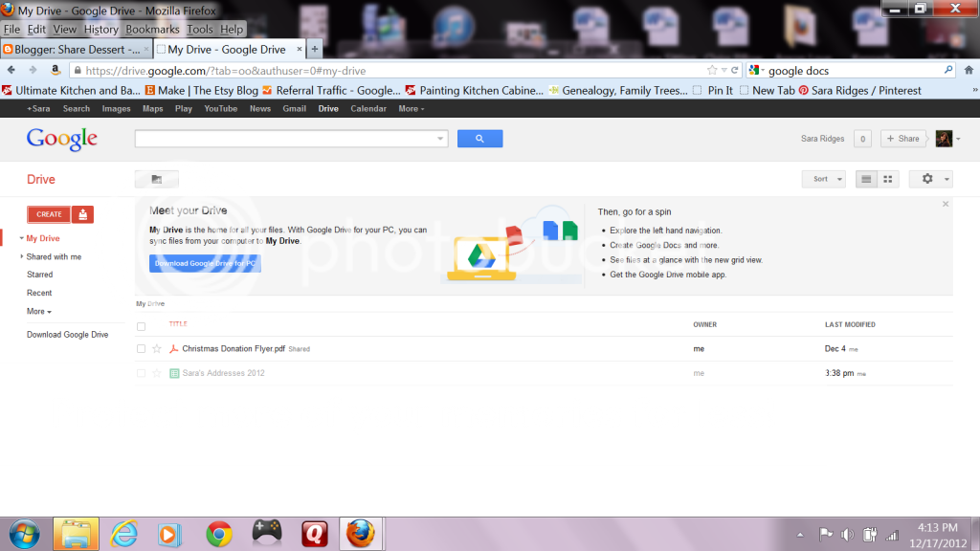Viewport: 980px width, 551px height.
Task: Collapse the My Drive tree
Action: coord(21,238)
